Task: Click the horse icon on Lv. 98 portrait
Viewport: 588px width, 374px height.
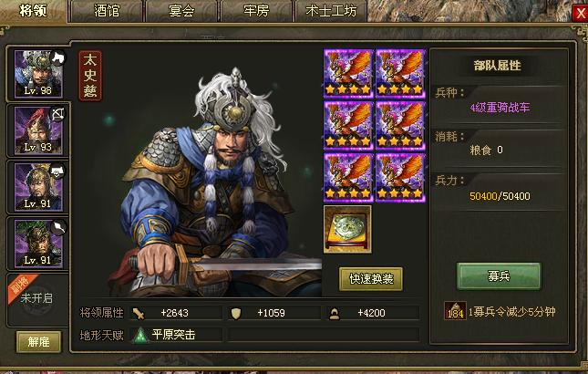Action: (x=57, y=57)
